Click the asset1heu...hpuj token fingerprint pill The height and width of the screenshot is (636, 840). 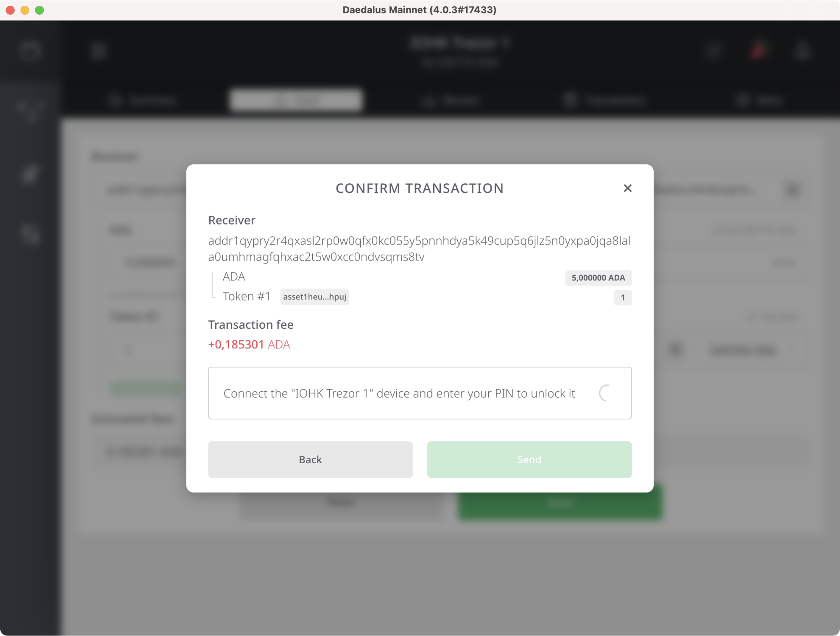click(x=314, y=297)
